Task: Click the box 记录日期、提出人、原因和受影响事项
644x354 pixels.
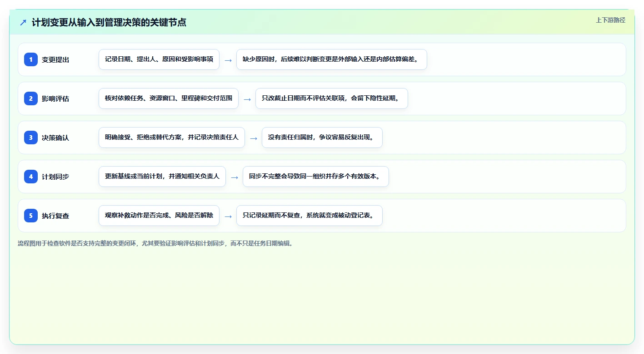Action: (x=159, y=59)
